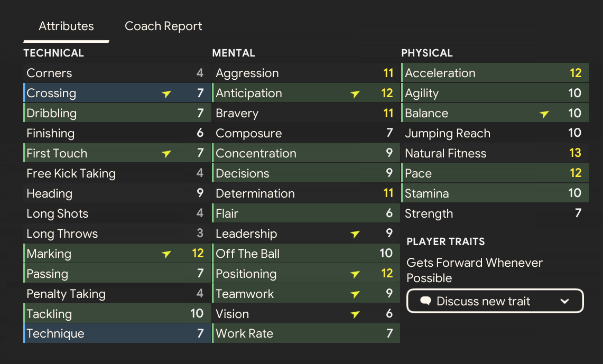Click the speech bubble icon on Discuss new trait
Screen dimensions: 603x364
click(425, 301)
